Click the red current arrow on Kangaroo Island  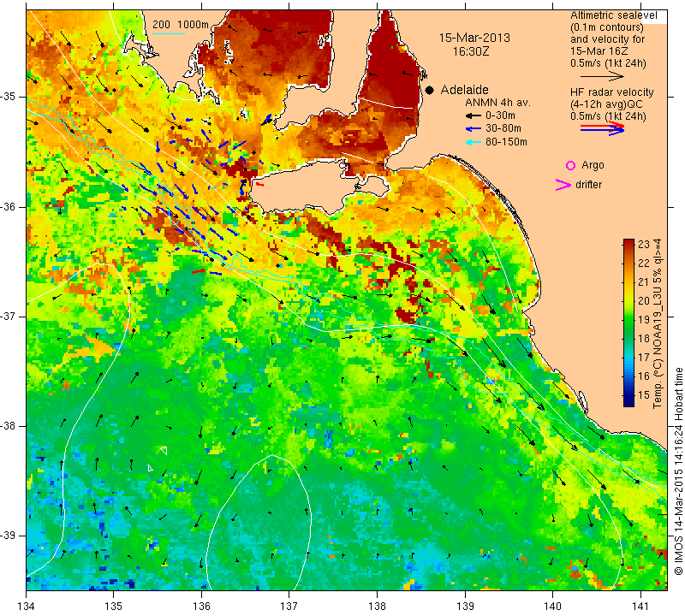259,185
